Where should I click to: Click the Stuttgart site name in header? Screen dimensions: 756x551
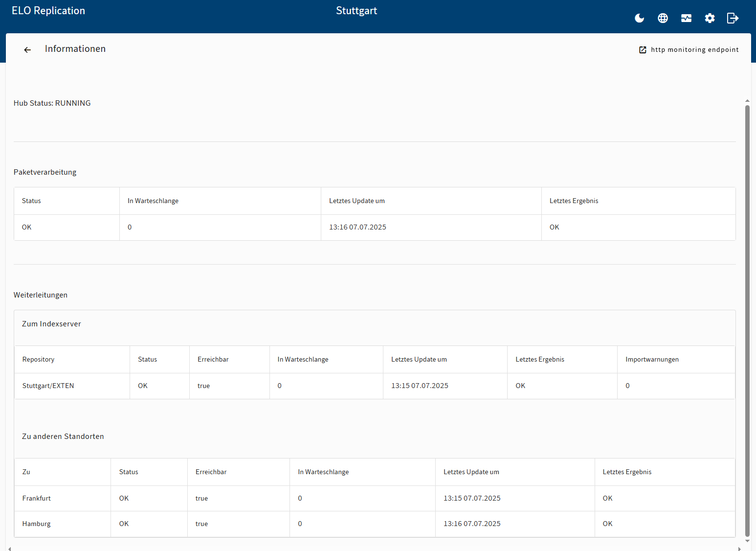pos(356,11)
